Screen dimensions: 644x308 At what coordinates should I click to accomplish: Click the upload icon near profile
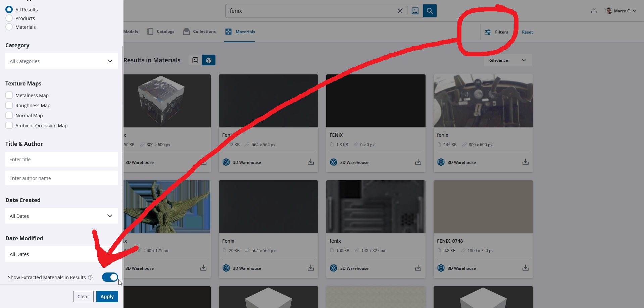594,11
